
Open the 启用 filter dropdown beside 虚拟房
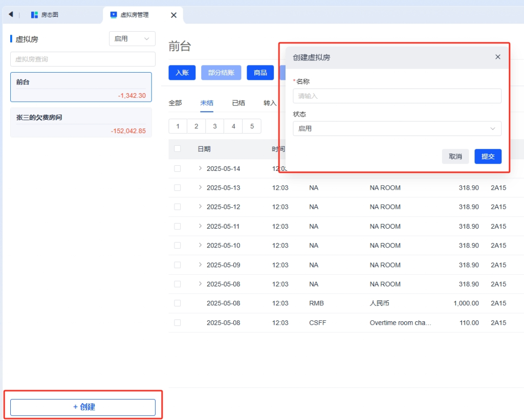[132, 39]
